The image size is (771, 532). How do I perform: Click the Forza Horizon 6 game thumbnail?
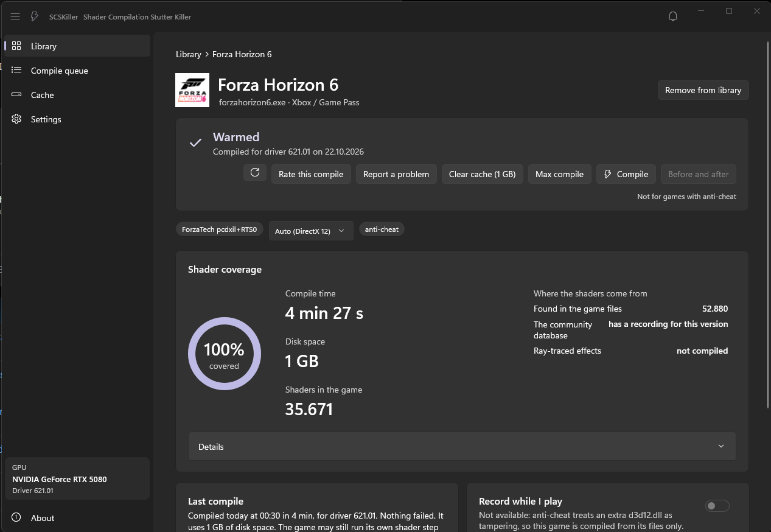click(192, 90)
